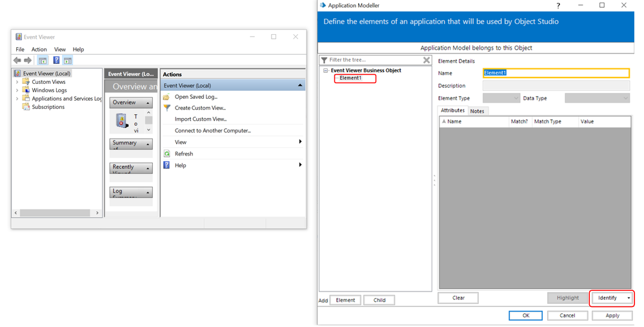This screenshot has width=644, height=327.
Task: Click the Clear button
Action: 458,298
